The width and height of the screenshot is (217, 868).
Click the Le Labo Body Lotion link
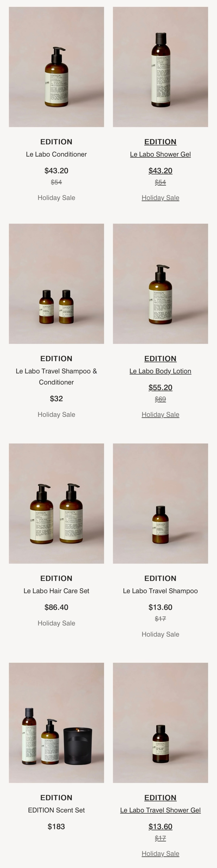tap(160, 371)
